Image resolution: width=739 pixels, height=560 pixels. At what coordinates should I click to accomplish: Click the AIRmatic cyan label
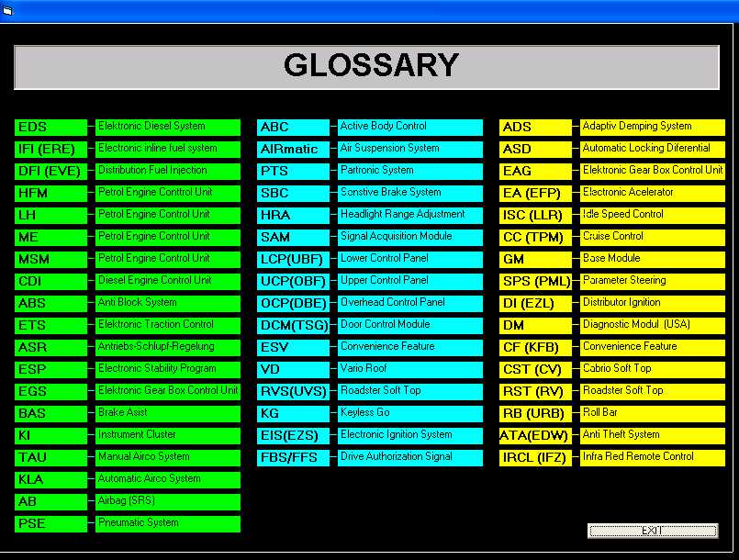pos(293,149)
